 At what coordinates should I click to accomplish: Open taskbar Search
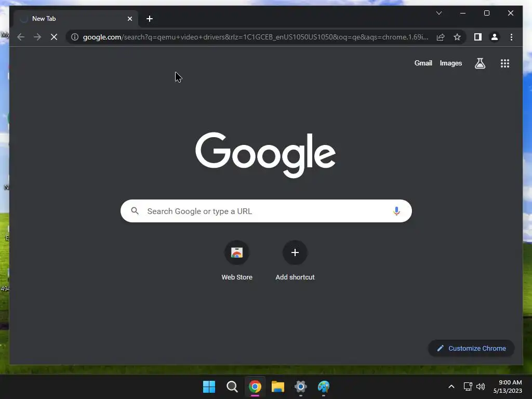click(x=232, y=387)
